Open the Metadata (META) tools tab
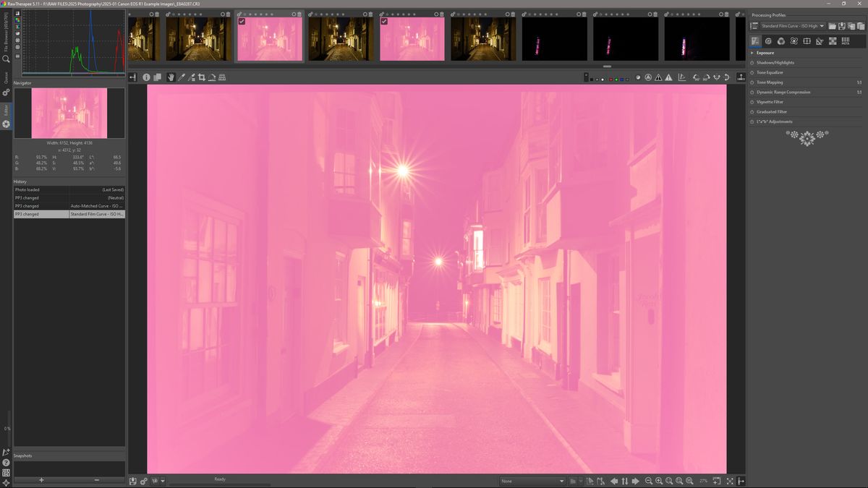 844,41
